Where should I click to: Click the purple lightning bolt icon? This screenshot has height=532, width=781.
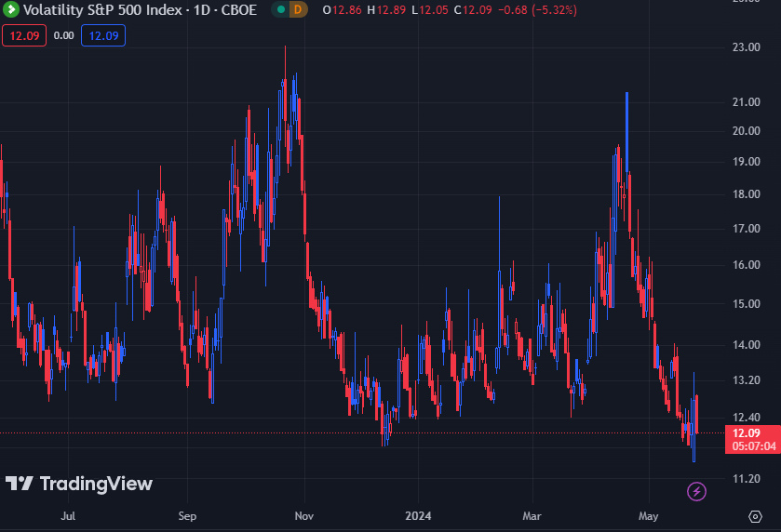[696, 492]
